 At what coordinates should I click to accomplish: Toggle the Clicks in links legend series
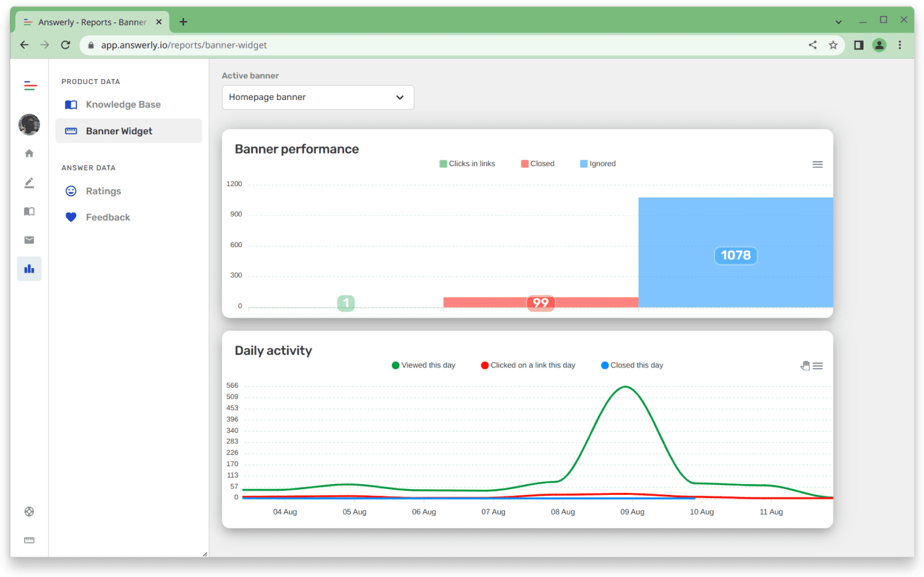pyautogui.click(x=467, y=164)
